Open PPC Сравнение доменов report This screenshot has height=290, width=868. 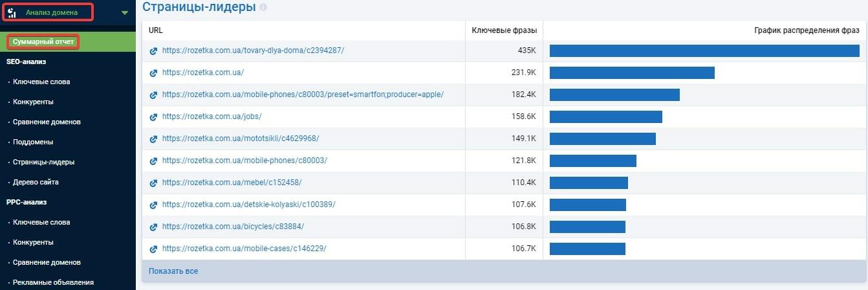(x=47, y=262)
